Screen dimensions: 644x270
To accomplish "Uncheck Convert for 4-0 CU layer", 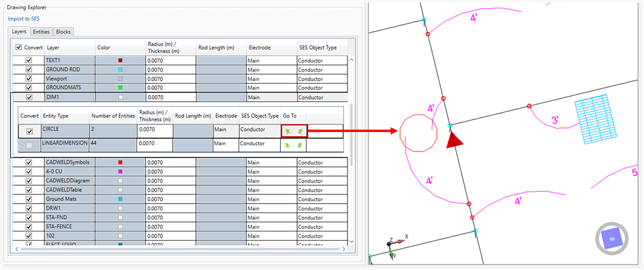I will [x=29, y=171].
